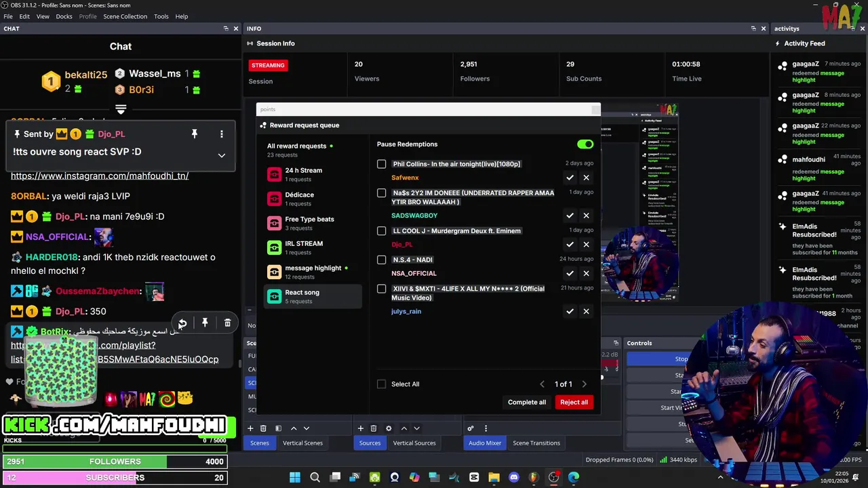Select the 24 h Stream reward
868x488 pixels.
pos(313,174)
